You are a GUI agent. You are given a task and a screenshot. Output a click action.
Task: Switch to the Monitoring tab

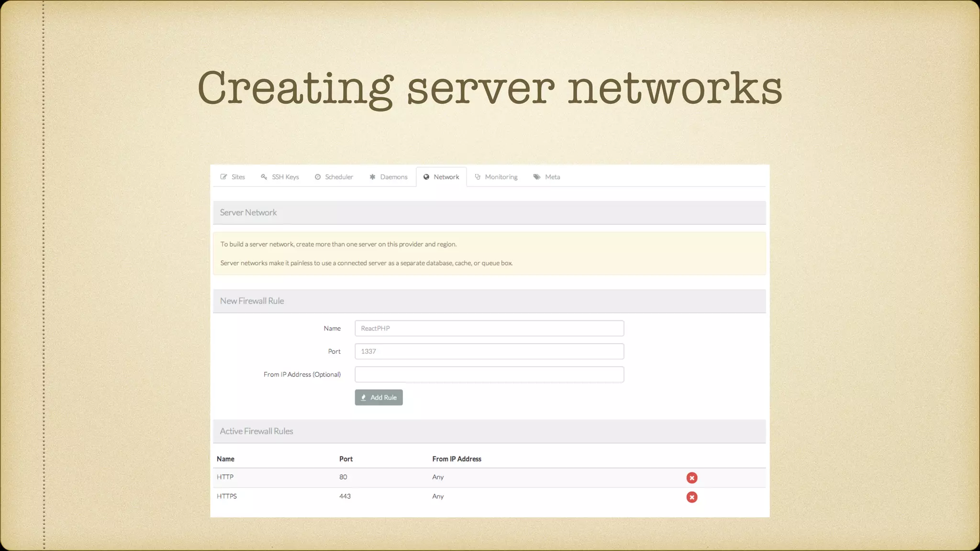(496, 177)
